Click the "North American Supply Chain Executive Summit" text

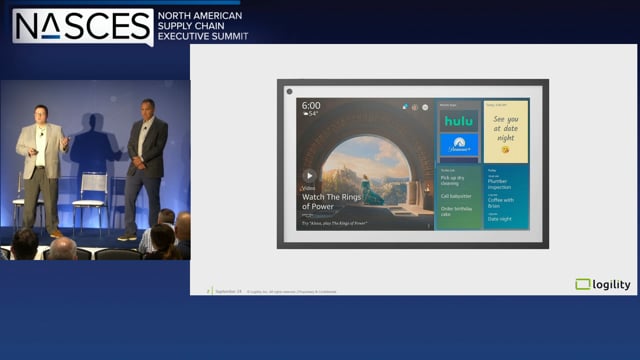[x=203, y=26]
